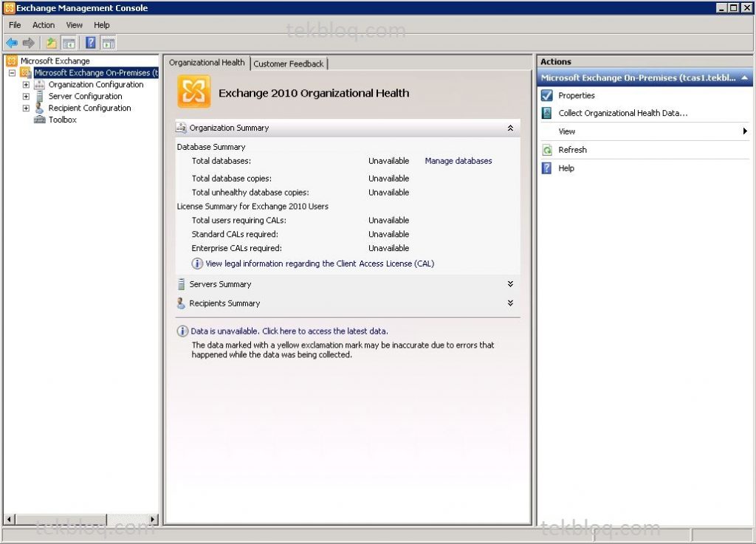Click the Back arrow toolbar icon
The width and height of the screenshot is (756, 544).
point(12,43)
